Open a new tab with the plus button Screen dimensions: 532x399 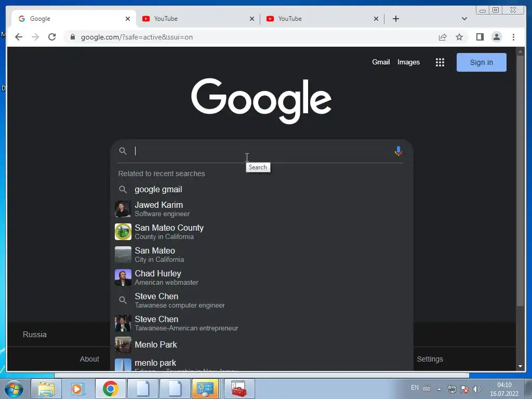[x=395, y=19]
